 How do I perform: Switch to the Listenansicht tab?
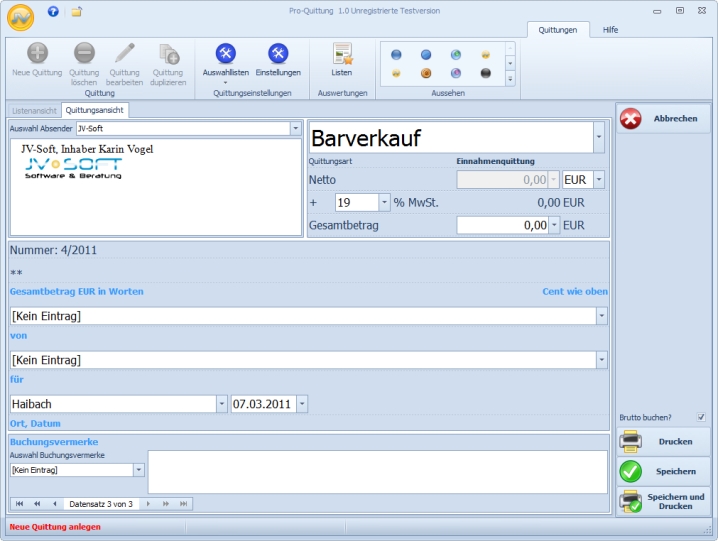tap(34, 111)
